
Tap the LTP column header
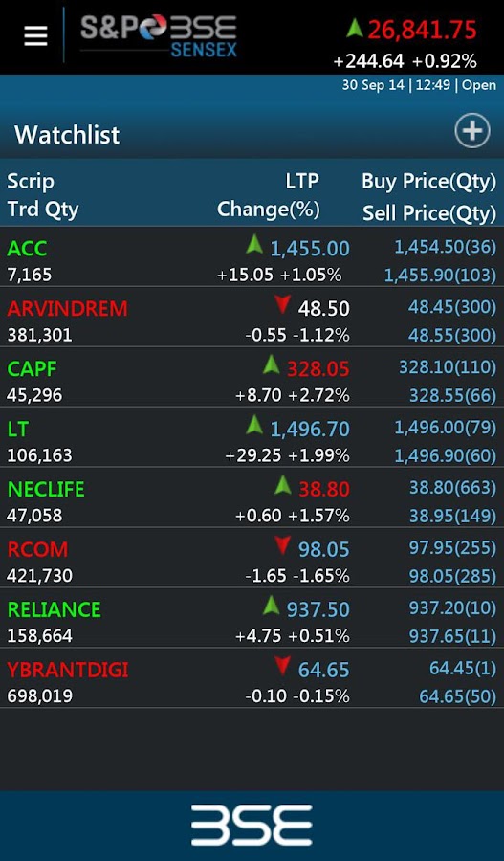click(302, 181)
